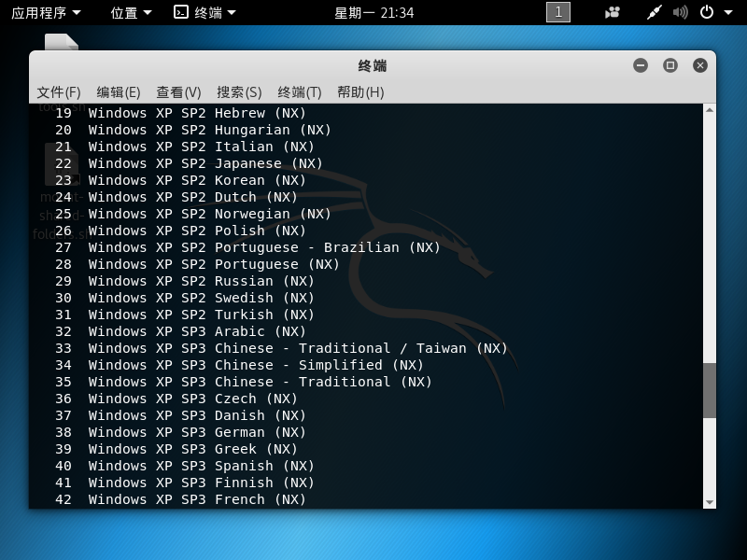The height and width of the screenshot is (560, 747).
Task: Close the terminal window
Action: tap(699, 65)
